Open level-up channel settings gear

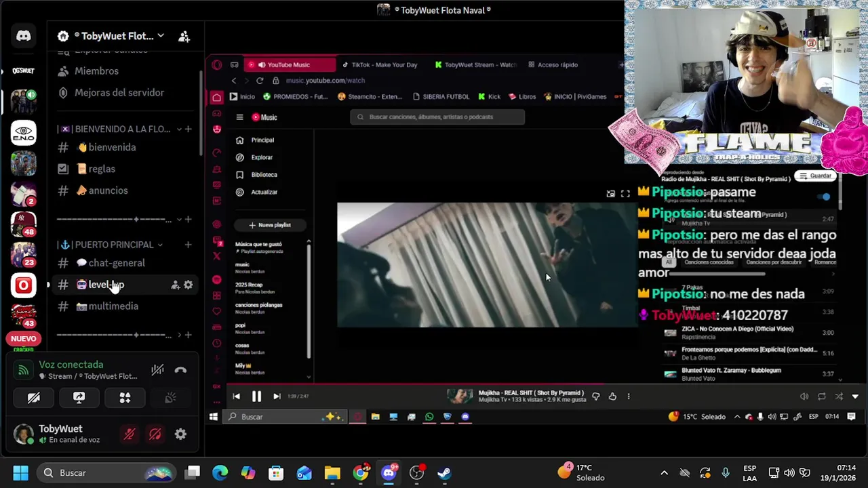(189, 285)
